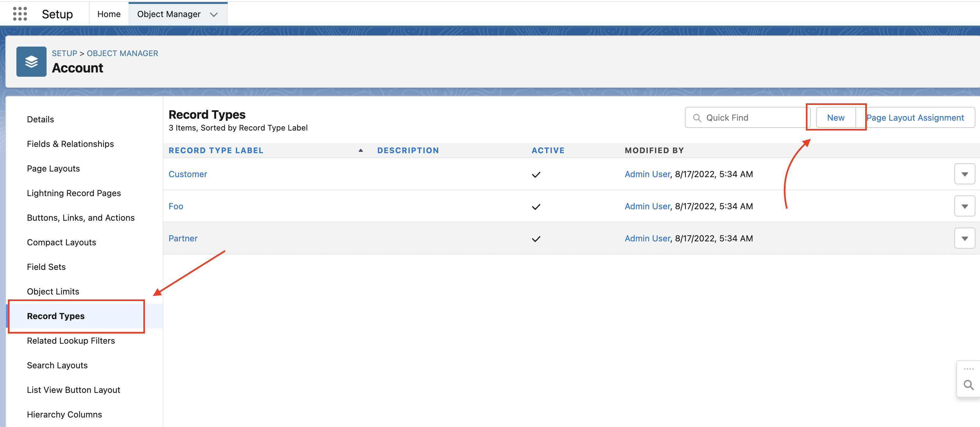This screenshot has width=980, height=427.
Task: Click the Customer record type dropdown arrow
Action: point(964,174)
